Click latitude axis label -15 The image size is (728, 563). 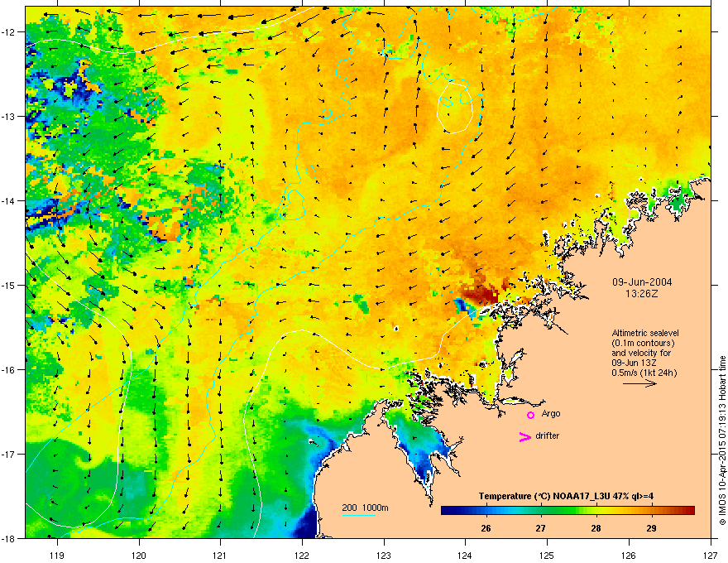9,285
